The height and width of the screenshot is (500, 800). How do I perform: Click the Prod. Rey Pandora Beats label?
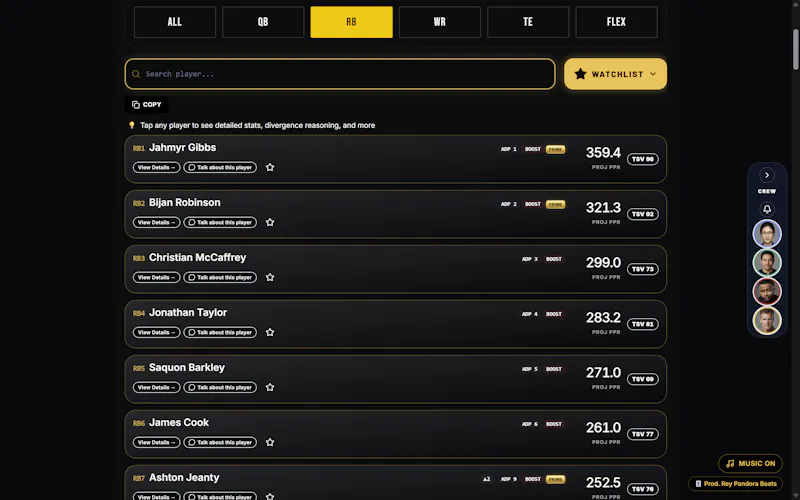[x=735, y=484]
